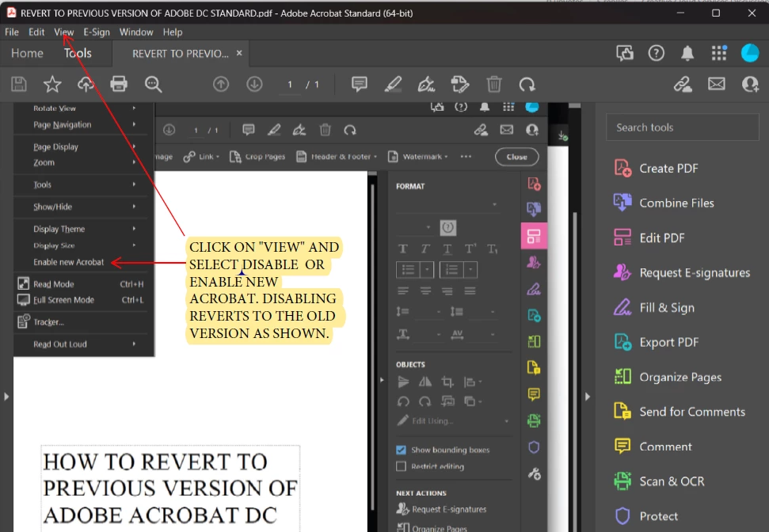This screenshot has height=532, width=769.
Task: Open Organize Pages in the right tools list
Action: (x=668, y=377)
